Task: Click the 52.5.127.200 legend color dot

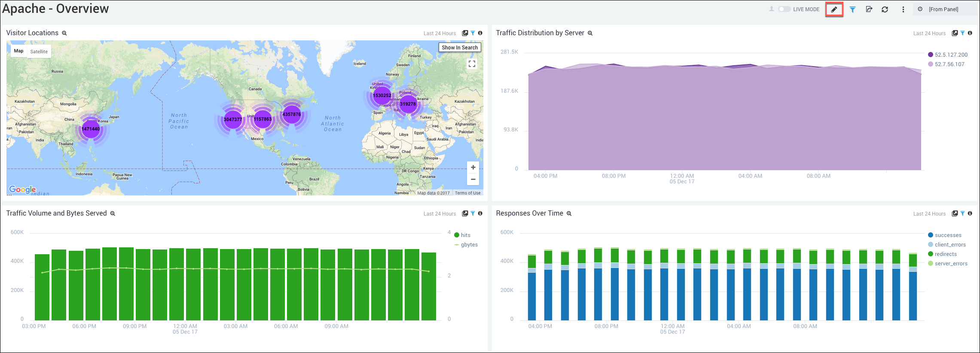Action: [x=931, y=55]
